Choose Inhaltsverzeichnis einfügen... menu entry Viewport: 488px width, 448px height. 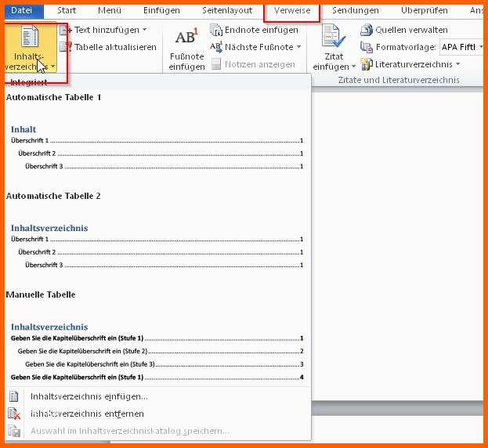click(x=89, y=396)
